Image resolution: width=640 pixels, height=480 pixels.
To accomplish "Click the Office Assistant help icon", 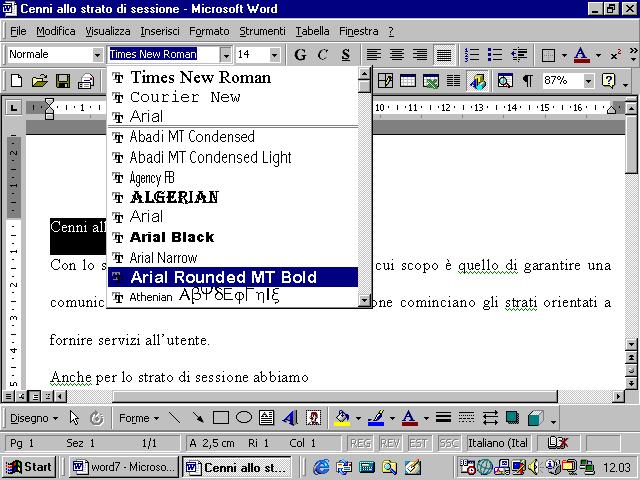I will point(608,80).
